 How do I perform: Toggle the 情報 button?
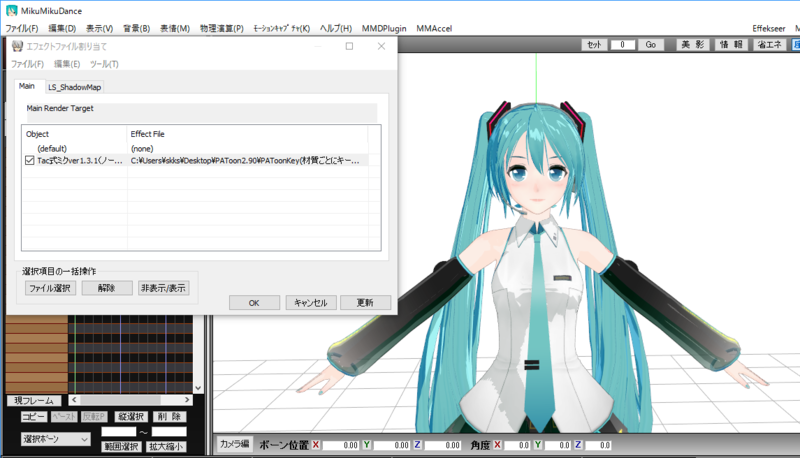click(x=731, y=45)
